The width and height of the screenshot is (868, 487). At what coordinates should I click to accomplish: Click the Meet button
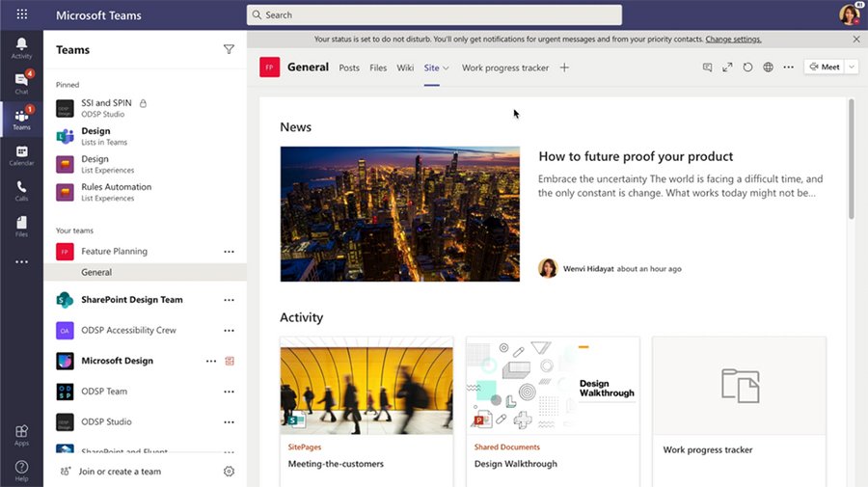coord(825,67)
